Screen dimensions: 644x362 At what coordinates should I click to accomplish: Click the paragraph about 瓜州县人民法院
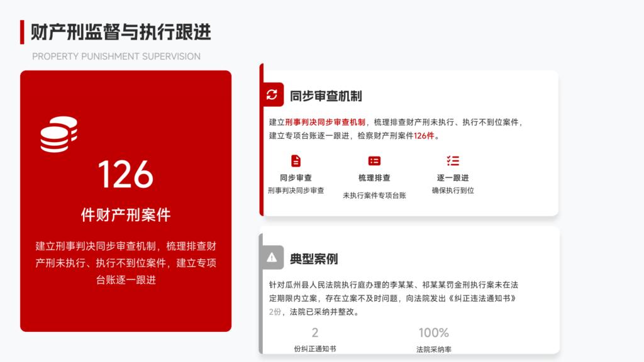pos(393,298)
